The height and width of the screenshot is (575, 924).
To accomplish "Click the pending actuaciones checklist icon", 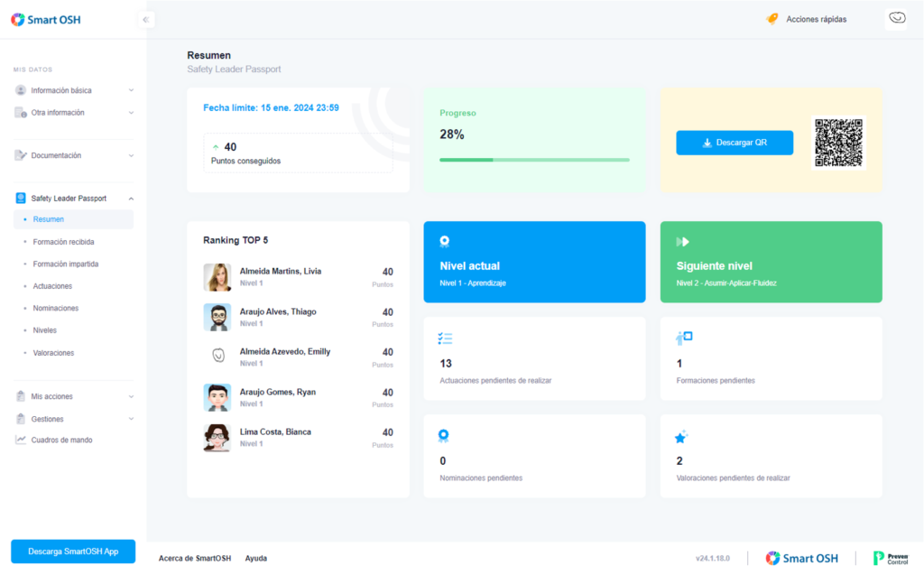I will pos(445,339).
